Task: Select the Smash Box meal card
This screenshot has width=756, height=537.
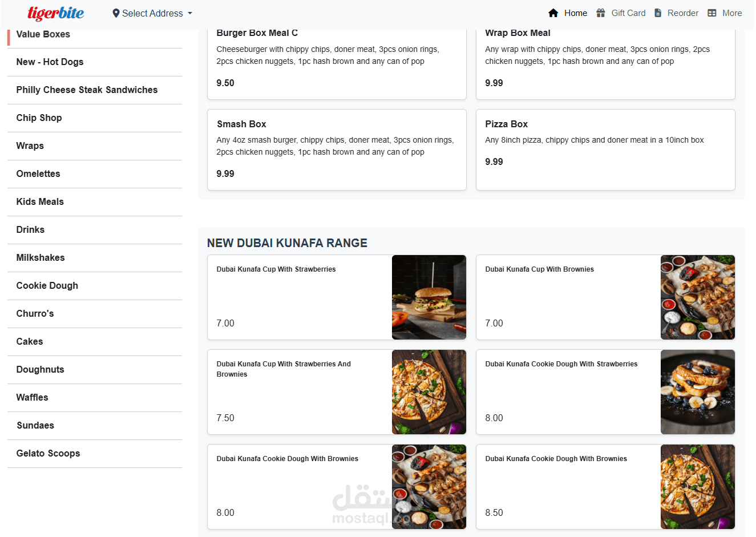Action: 337,150
